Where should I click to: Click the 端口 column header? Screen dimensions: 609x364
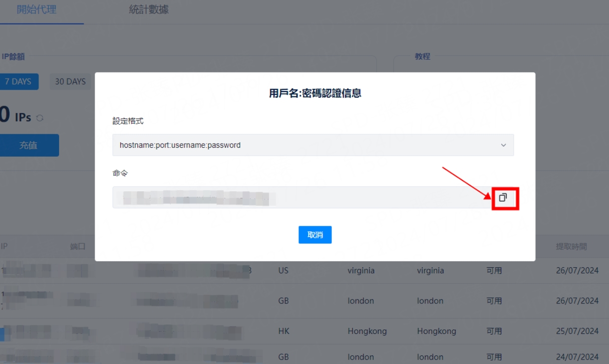pyautogui.click(x=78, y=246)
